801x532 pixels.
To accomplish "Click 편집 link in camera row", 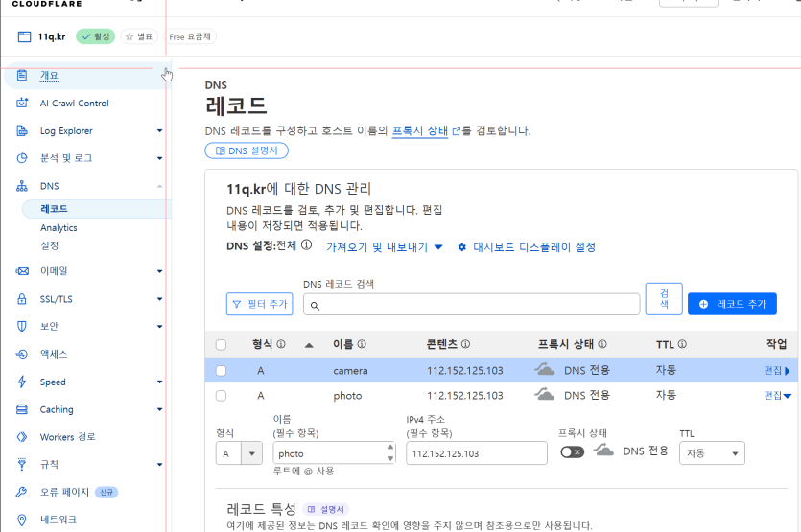I will [776, 371].
